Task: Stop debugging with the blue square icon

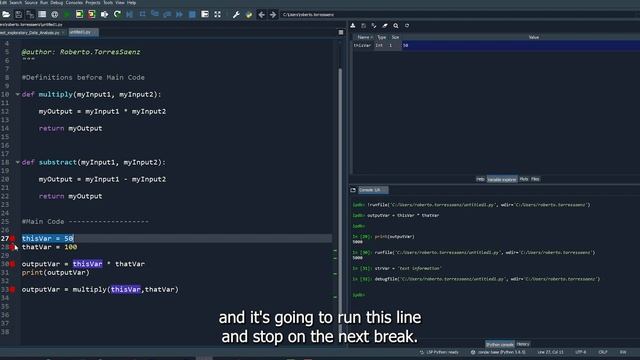Action: pos(192,15)
